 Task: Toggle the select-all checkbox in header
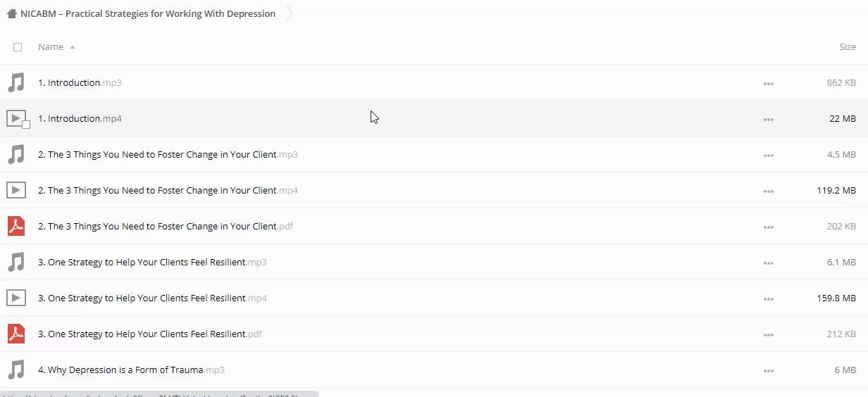[x=18, y=47]
